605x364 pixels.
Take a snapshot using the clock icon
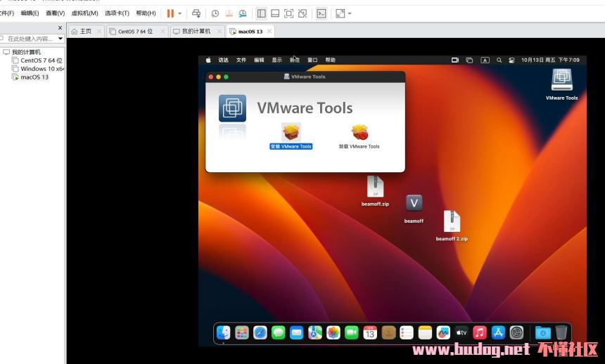[x=215, y=13]
